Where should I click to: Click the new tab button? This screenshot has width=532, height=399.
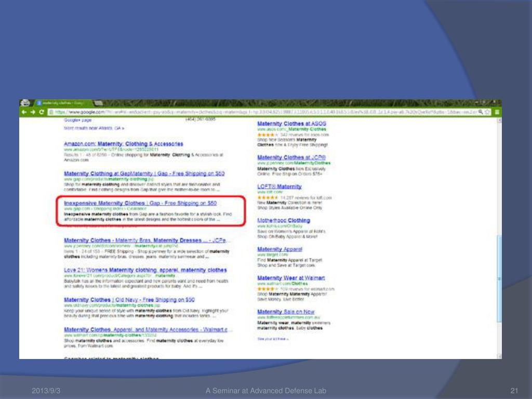pyautogui.click(x=98, y=103)
